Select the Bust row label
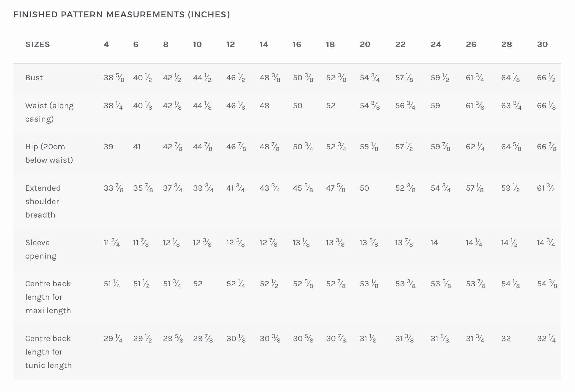Viewport: 575px width, 392px height. coord(34,78)
